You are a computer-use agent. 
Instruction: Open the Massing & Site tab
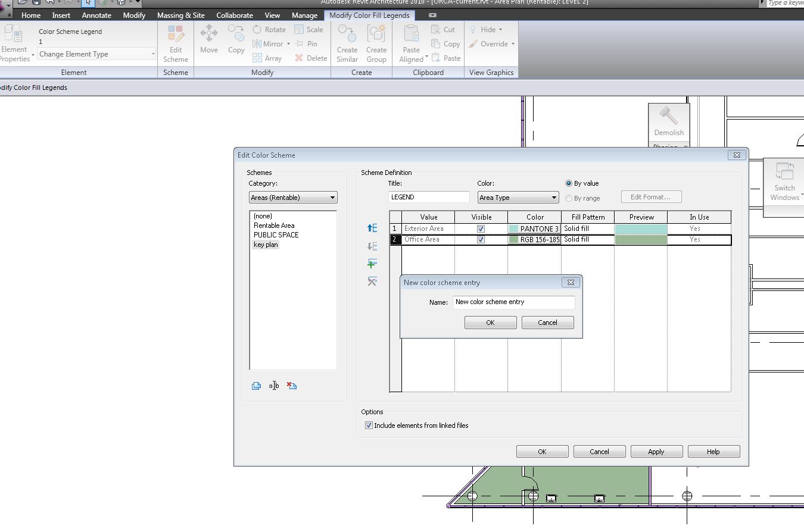pyautogui.click(x=180, y=15)
